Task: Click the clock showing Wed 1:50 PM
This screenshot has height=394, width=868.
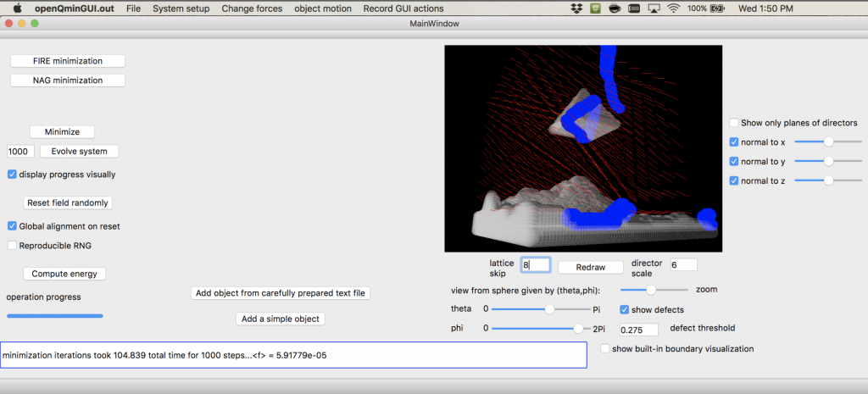Action: click(765, 8)
